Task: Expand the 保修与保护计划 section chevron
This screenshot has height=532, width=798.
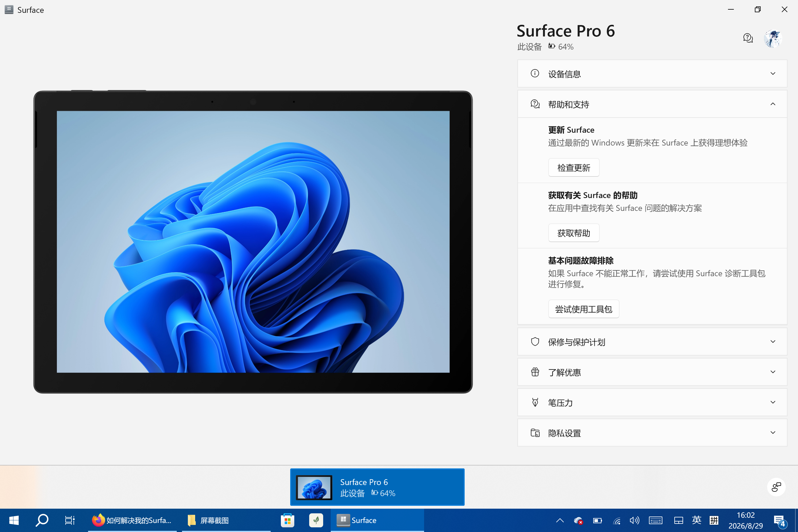Action: coord(773,342)
